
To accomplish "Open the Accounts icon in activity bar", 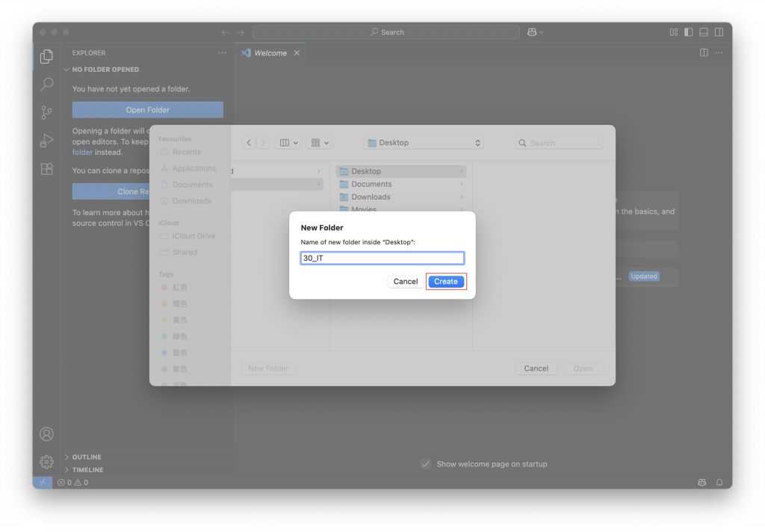I will pyautogui.click(x=46, y=434).
